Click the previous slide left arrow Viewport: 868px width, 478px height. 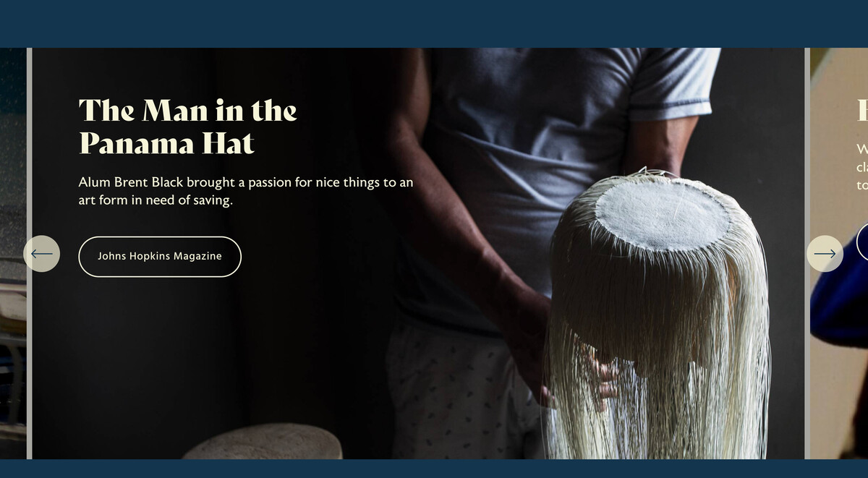point(41,254)
